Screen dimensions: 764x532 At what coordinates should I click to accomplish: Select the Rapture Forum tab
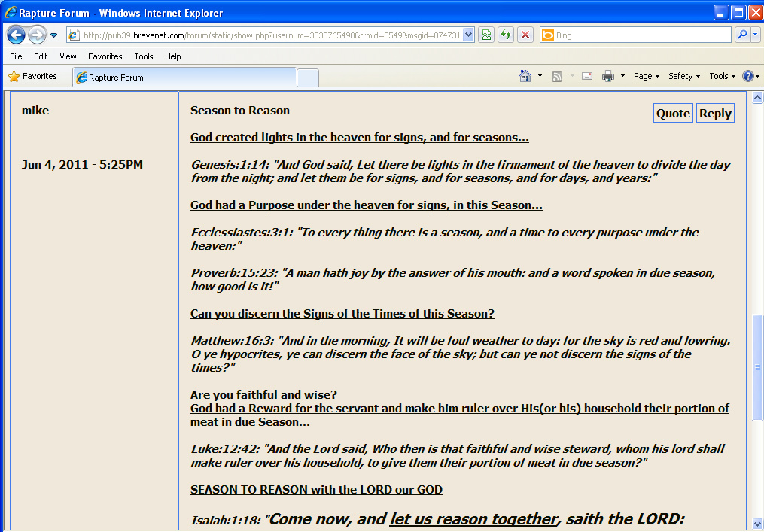tap(184, 78)
